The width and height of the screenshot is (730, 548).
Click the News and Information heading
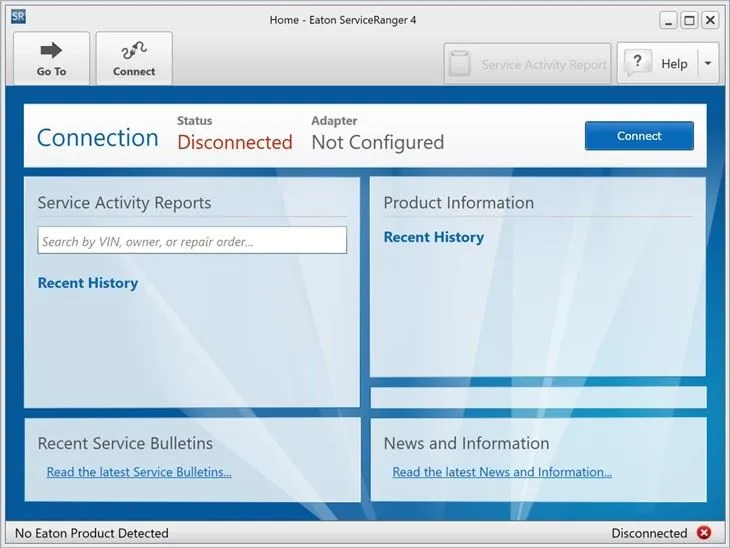[466, 443]
